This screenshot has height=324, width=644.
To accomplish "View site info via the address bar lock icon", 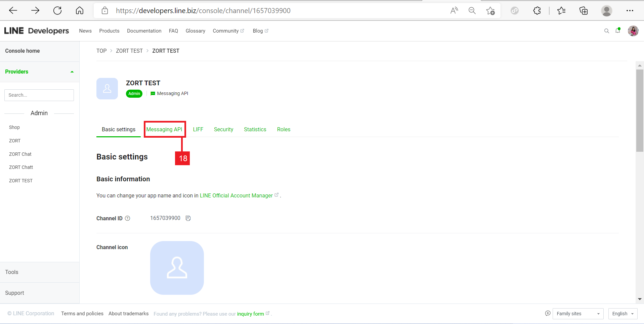I will click(105, 11).
